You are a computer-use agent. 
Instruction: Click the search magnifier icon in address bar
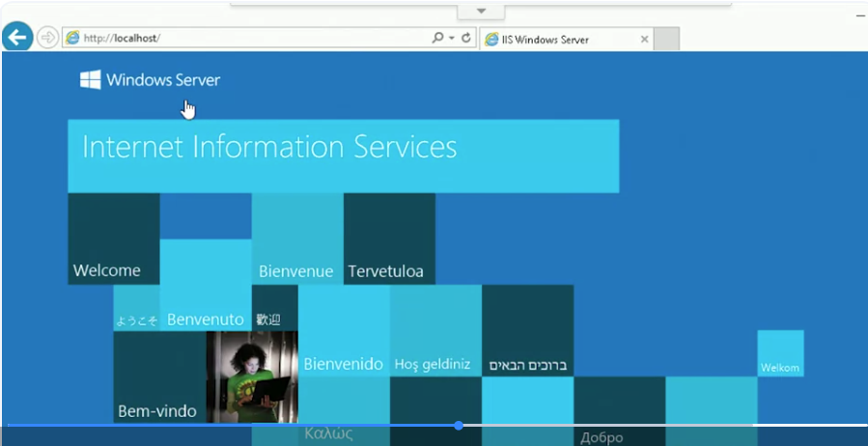coord(437,38)
